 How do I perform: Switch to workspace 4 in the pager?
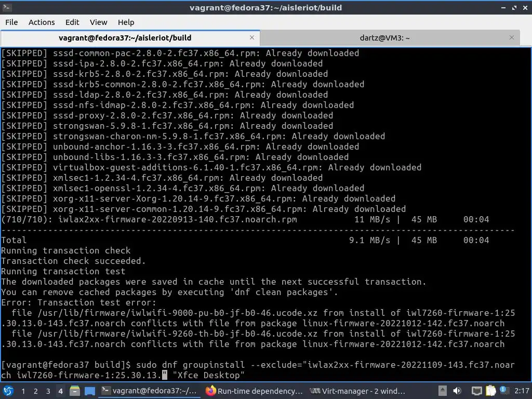(x=60, y=391)
